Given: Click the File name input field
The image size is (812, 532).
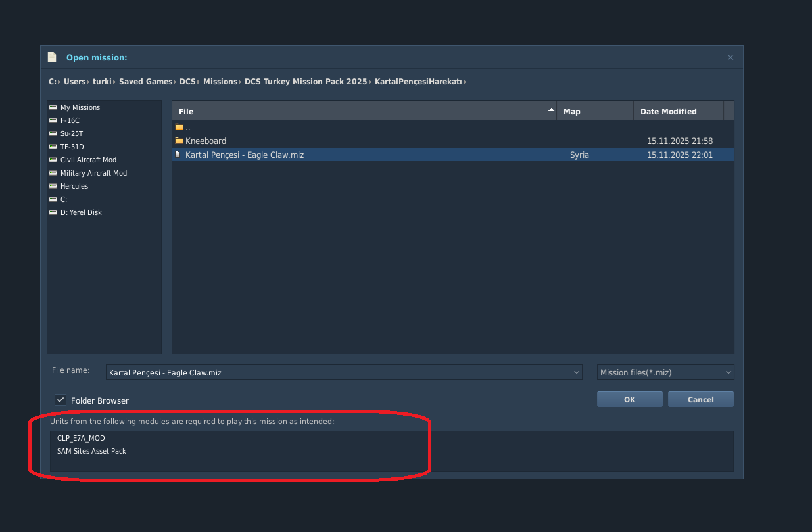Looking at the screenshot, I should [338, 372].
